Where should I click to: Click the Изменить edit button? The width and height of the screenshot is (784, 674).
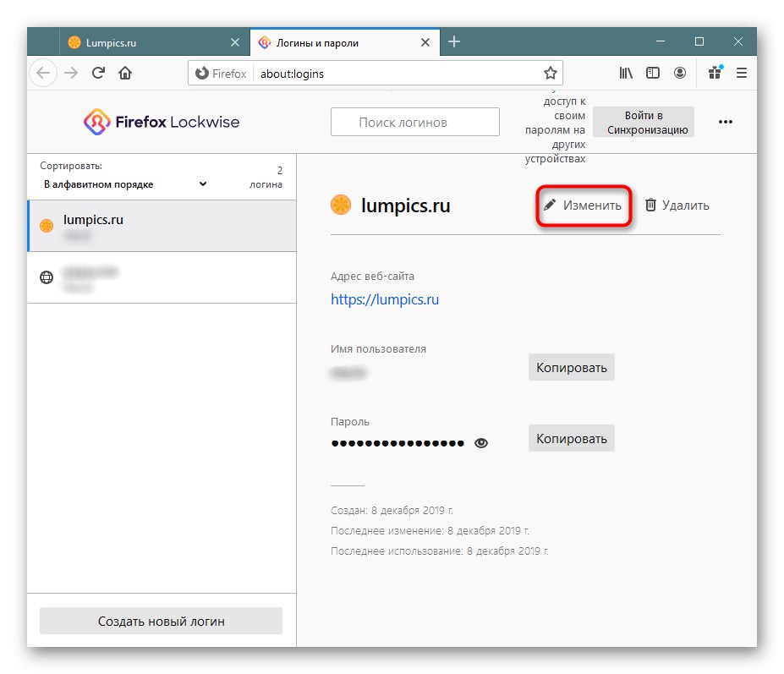583,205
